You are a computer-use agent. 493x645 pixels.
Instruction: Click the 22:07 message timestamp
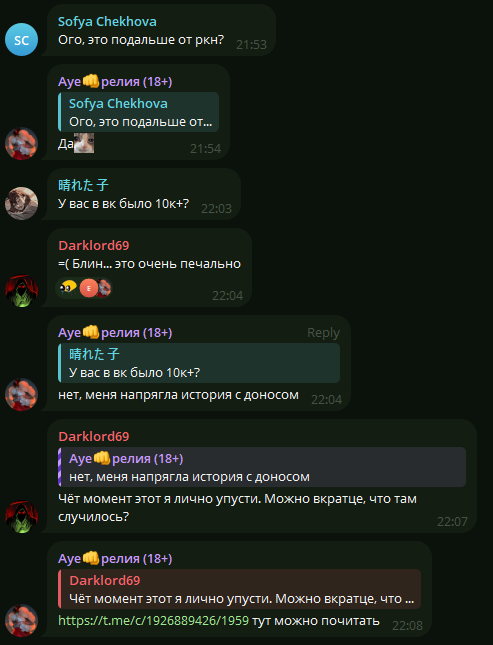[x=452, y=522]
